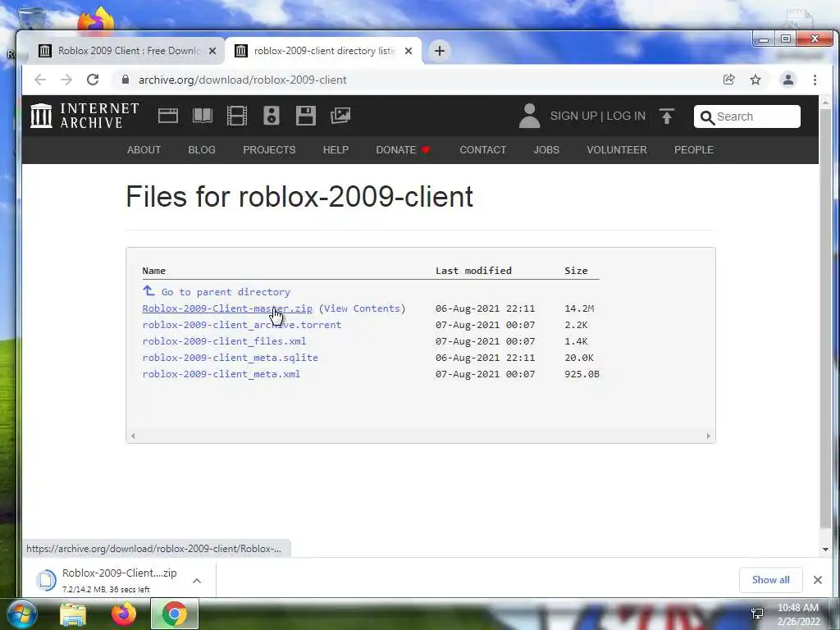Click the taskbar clock
The image size is (840, 630).
pos(798,614)
